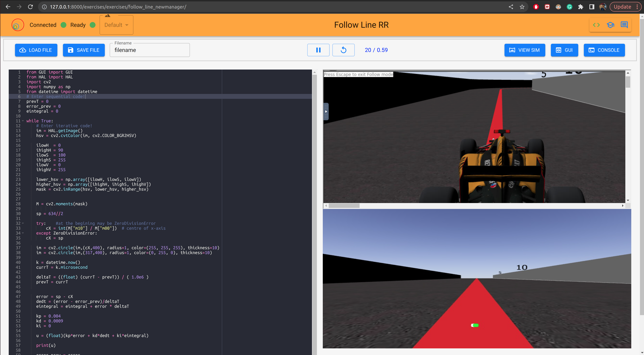Open the CONSOLE panel

pos(604,50)
